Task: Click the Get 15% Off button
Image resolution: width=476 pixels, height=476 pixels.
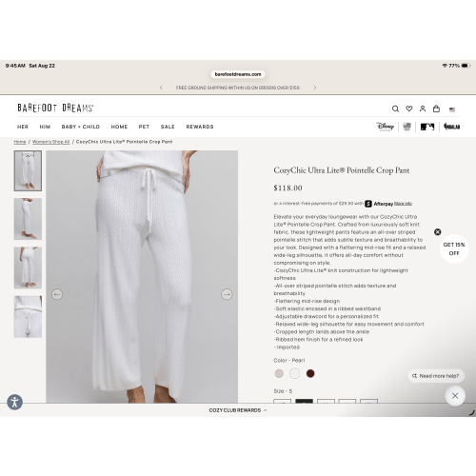Action: (x=454, y=248)
